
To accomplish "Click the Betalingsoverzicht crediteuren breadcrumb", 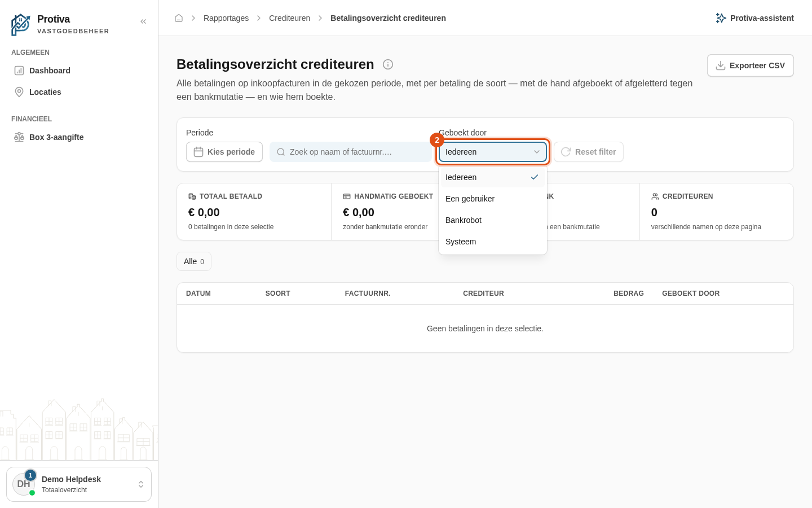I will coord(388,18).
